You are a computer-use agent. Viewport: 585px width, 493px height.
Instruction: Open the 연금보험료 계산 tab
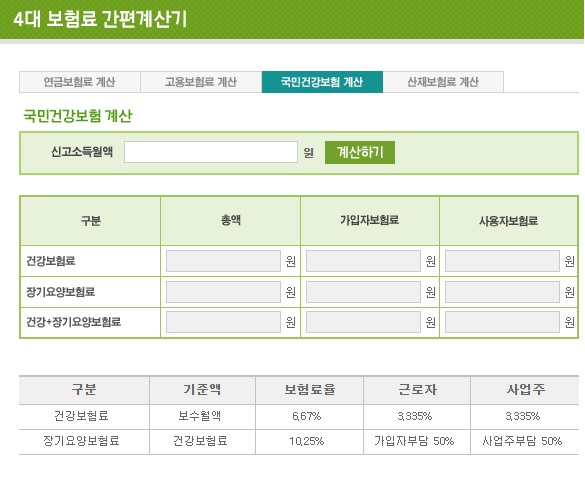pos(80,82)
